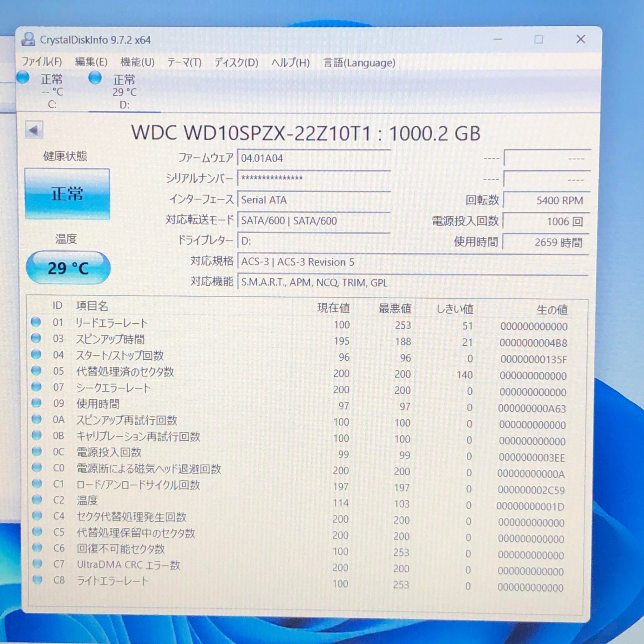Open the 機能(U) menu

(137, 62)
